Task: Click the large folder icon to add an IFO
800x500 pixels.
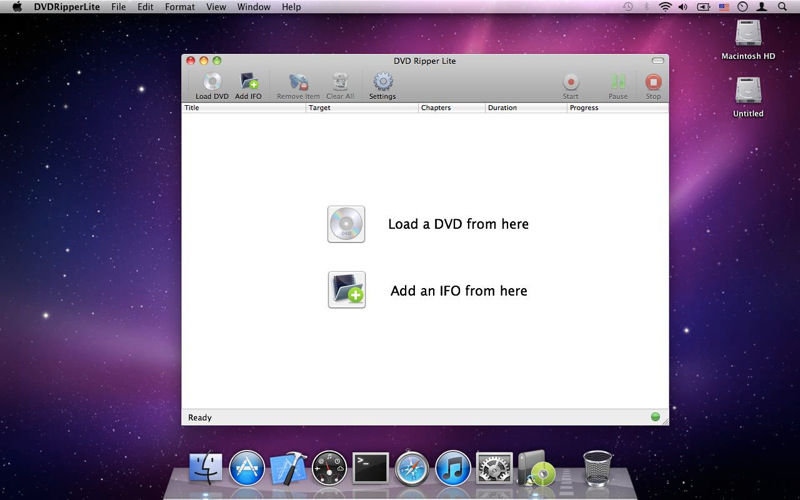Action: click(x=347, y=290)
